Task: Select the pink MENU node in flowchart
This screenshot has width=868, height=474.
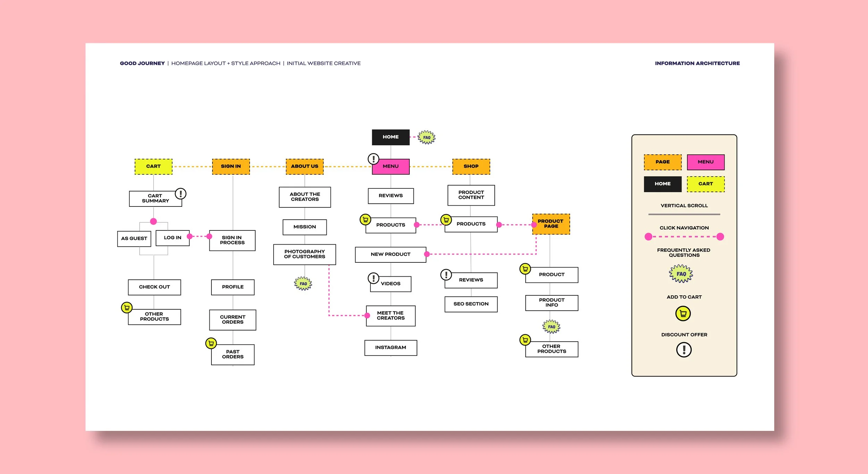Action: 391,166
